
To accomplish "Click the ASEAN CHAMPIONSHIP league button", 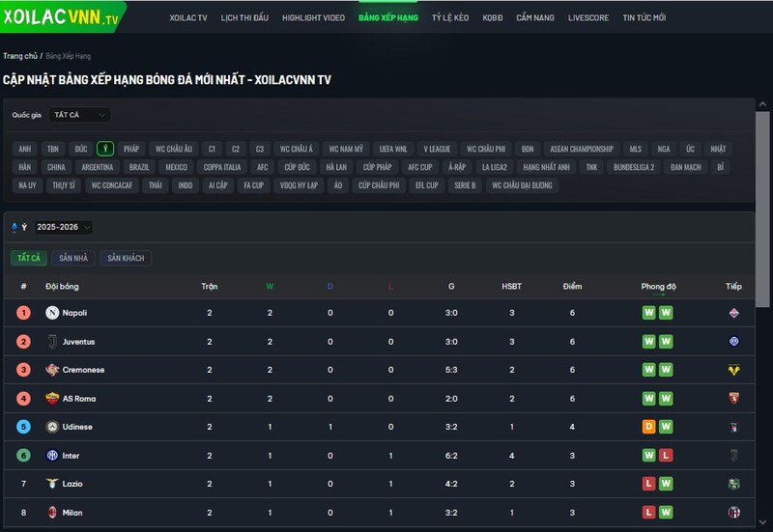I will [582, 149].
